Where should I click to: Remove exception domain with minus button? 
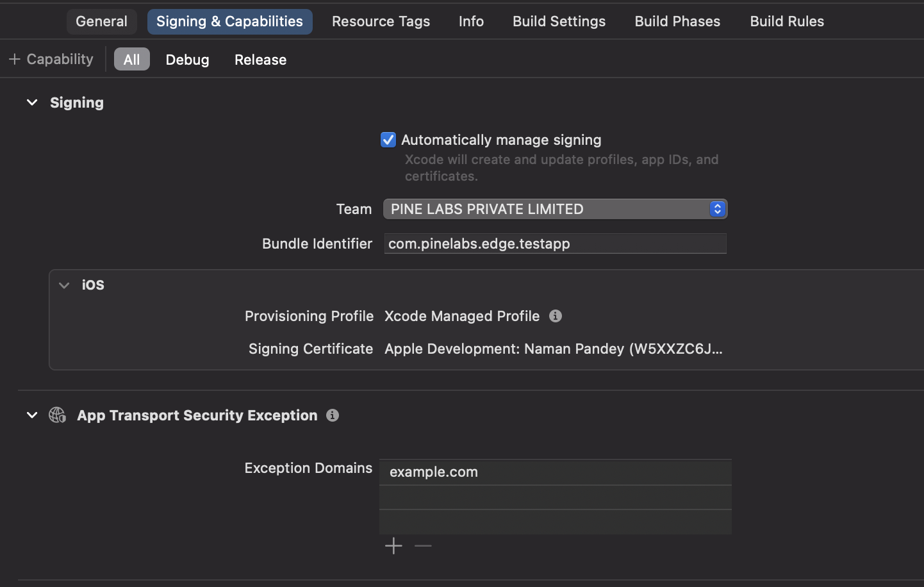(423, 546)
